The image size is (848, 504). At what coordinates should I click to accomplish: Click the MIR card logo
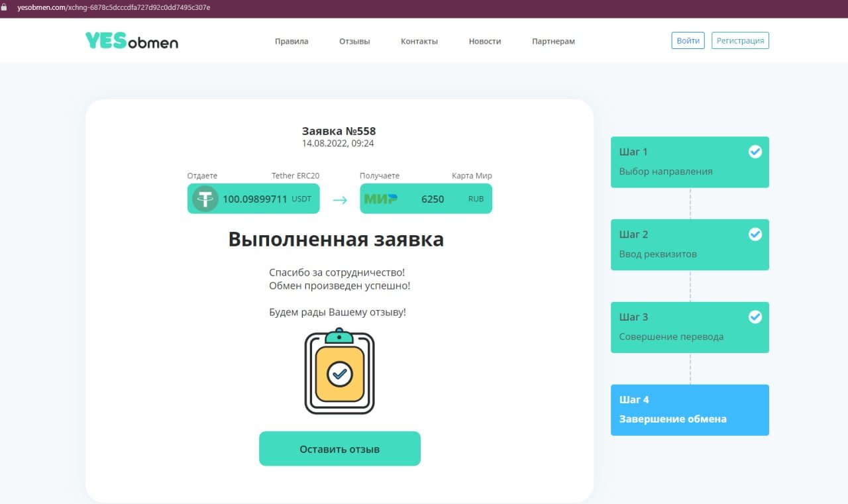point(381,199)
